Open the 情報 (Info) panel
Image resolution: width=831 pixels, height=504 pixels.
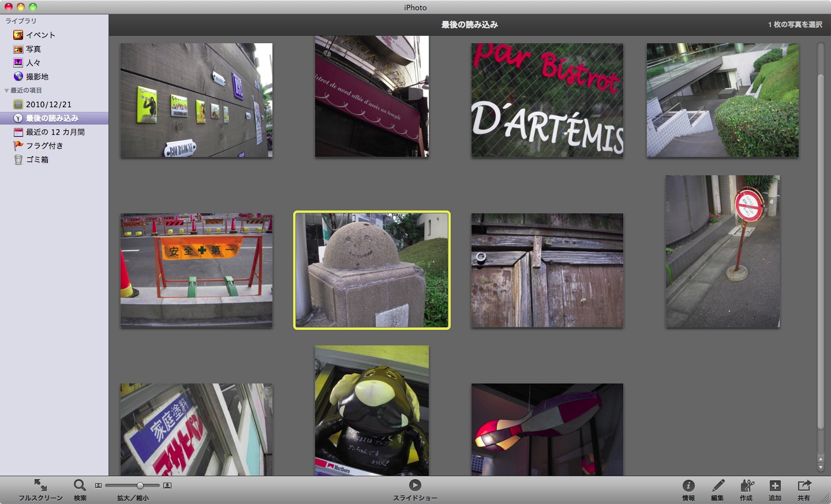(x=688, y=488)
